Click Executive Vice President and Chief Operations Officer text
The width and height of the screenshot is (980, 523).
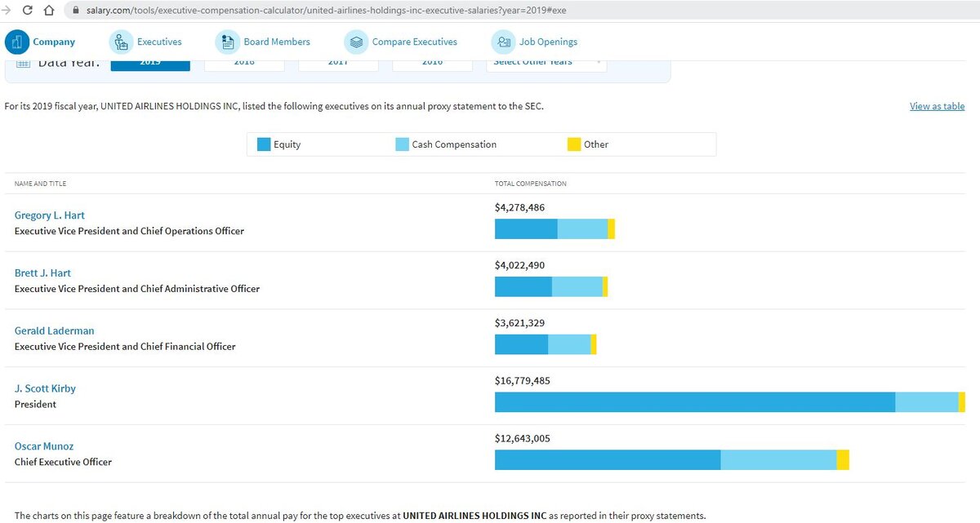click(x=129, y=231)
